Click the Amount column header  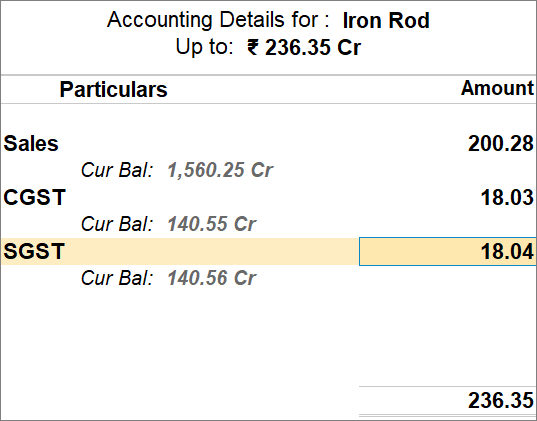[497, 88]
